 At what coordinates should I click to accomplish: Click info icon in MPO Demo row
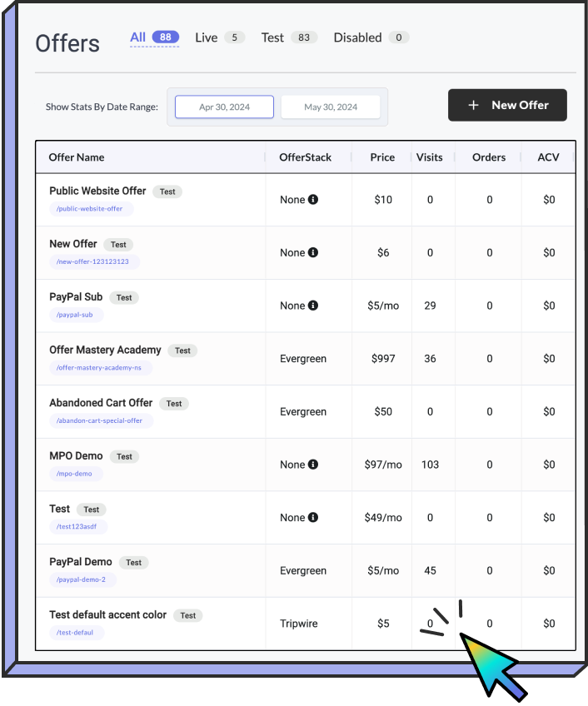coord(313,465)
